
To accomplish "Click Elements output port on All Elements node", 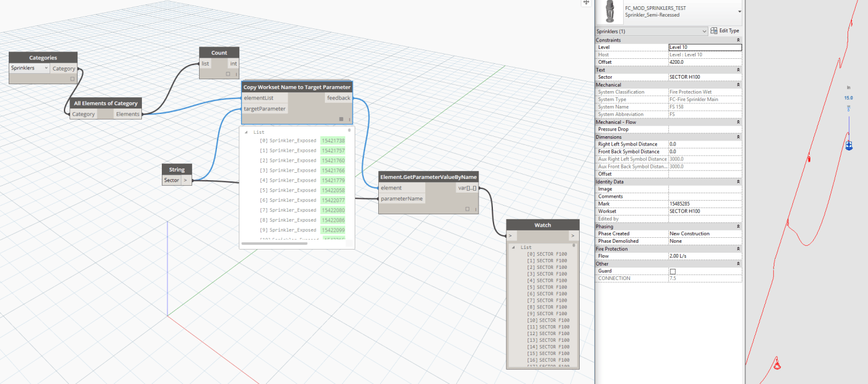I will click(128, 114).
